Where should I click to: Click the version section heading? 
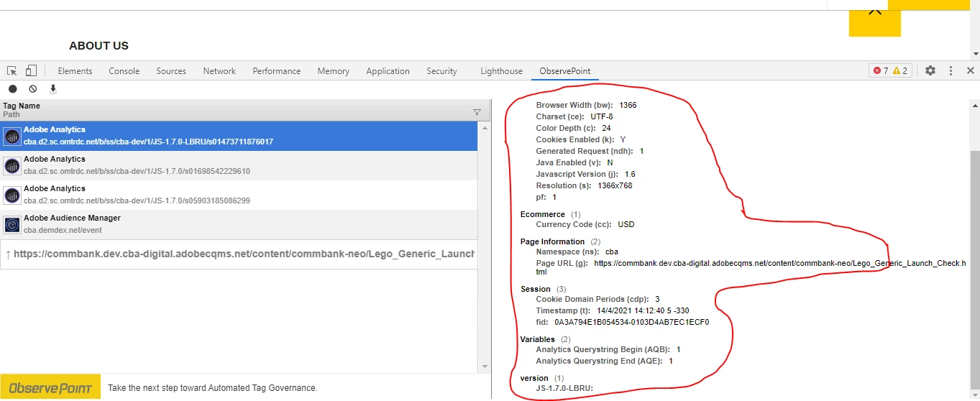click(x=534, y=378)
